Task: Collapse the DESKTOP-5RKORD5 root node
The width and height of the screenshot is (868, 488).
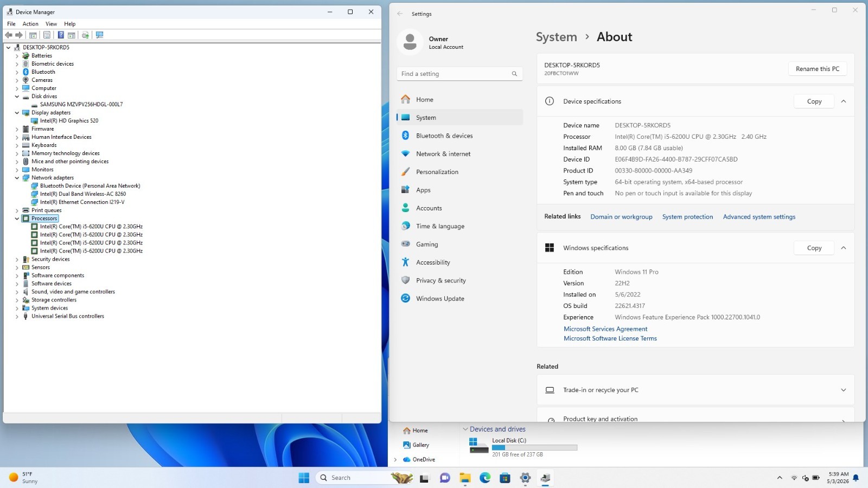Action: (9, 48)
